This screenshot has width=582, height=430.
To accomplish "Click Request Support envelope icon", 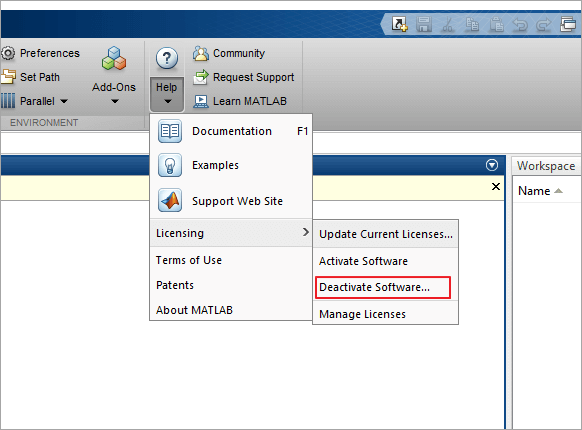I will [x=201, y=77].
